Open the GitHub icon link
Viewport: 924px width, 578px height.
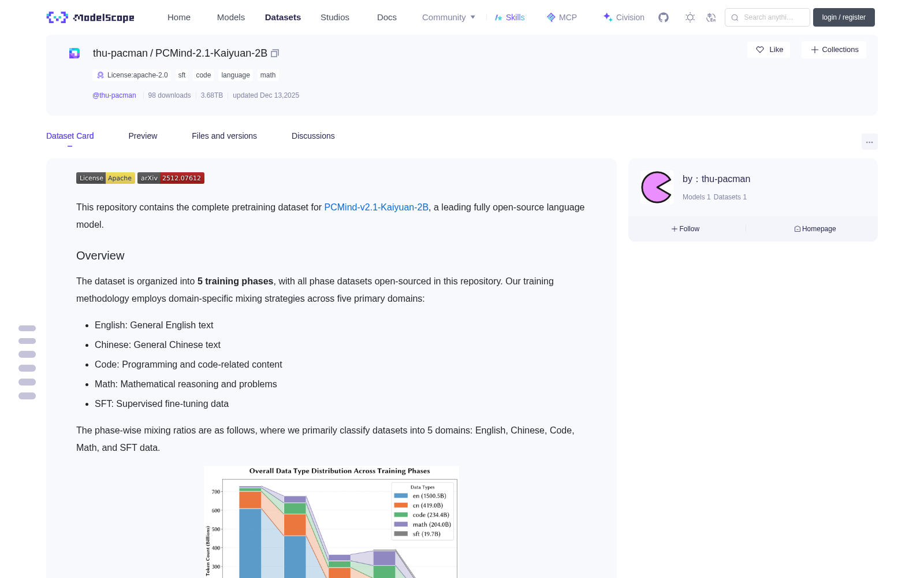664,17
